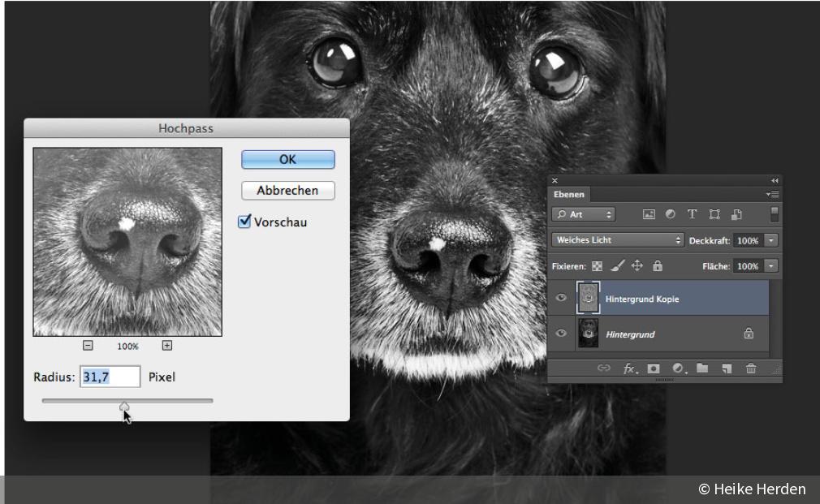The height and width of the screenshot is (504, 820).
Task: Open the Art filter type dropdown
Action: [x=584, y=215]
